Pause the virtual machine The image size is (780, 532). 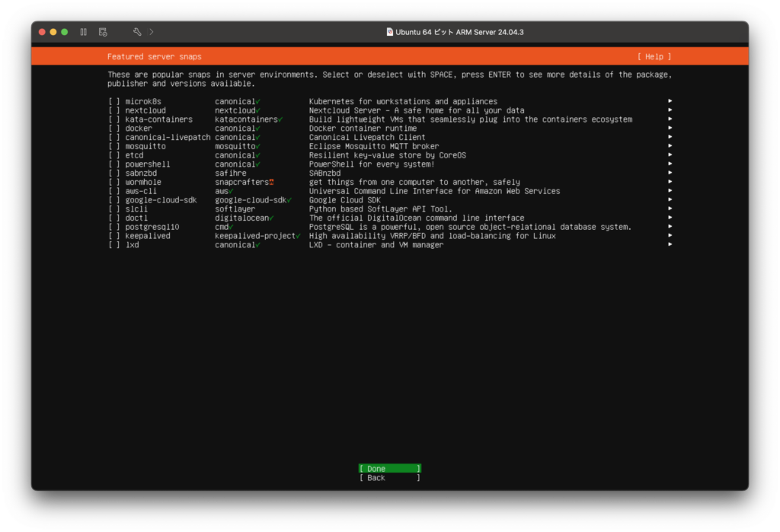point(83,32)
